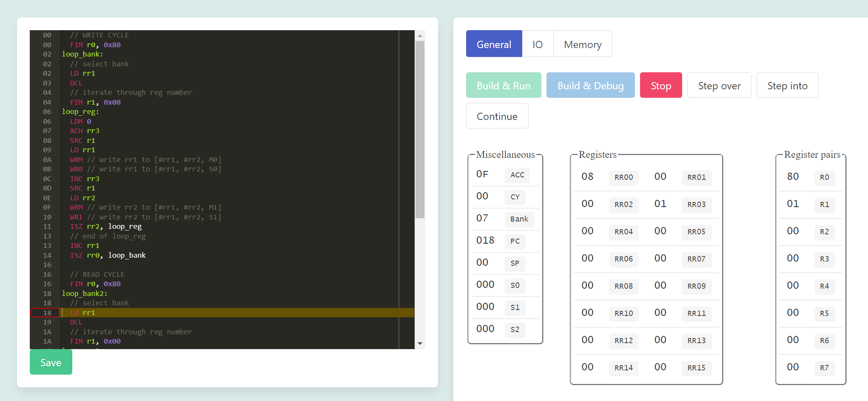Click the editor scrollbar up arrow
The width and height of the screenshot is (868, 401).
tap(420, 36)
